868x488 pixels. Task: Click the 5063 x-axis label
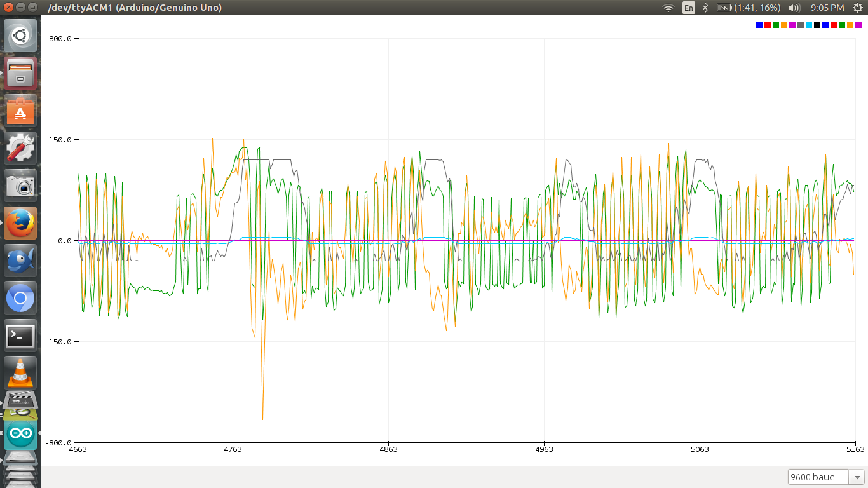coord(700,449)
